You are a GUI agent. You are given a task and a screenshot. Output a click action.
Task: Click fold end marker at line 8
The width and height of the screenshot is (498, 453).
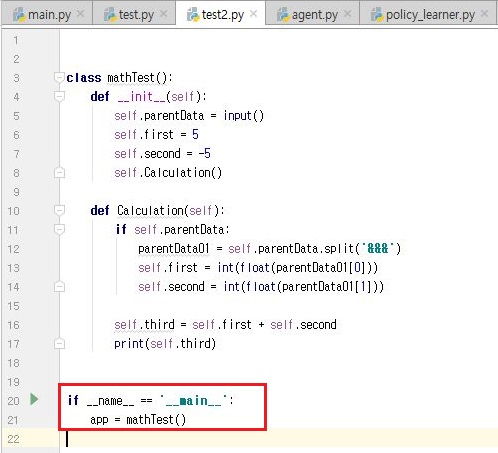tap(59, 173)
